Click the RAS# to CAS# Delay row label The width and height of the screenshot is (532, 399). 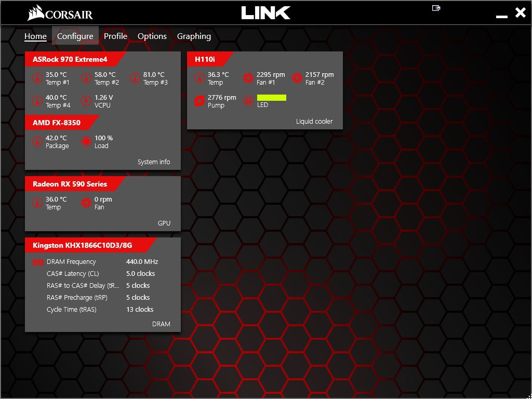[x=83, y=285]
